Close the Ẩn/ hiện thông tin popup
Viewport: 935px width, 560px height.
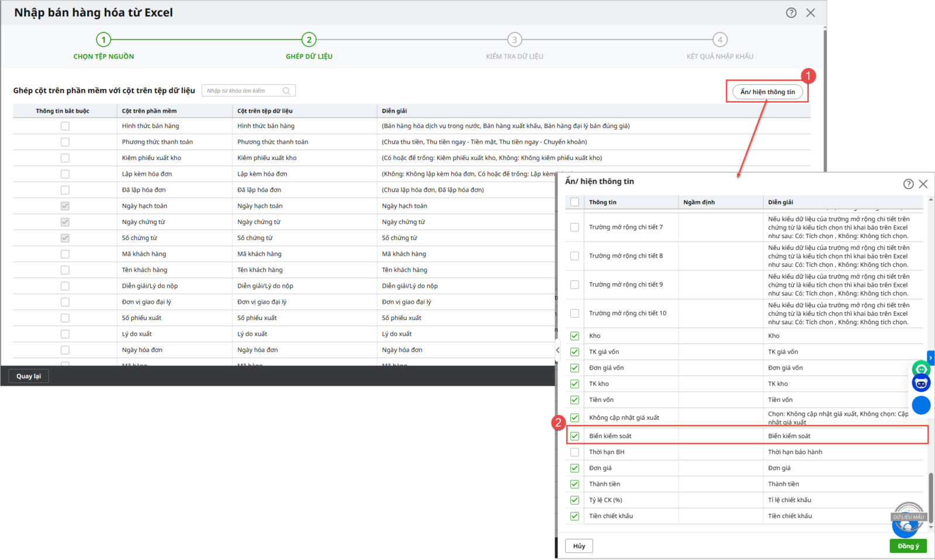pos(923,184)
